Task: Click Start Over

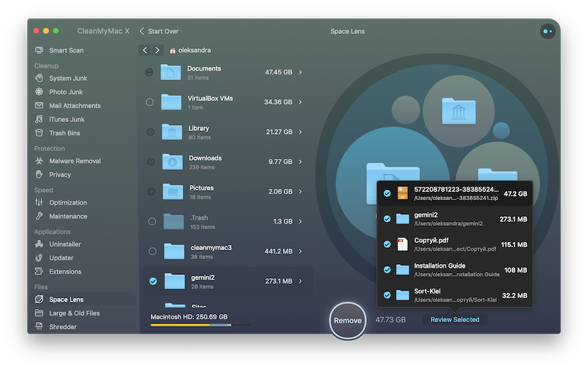Action: pos(159,31)
